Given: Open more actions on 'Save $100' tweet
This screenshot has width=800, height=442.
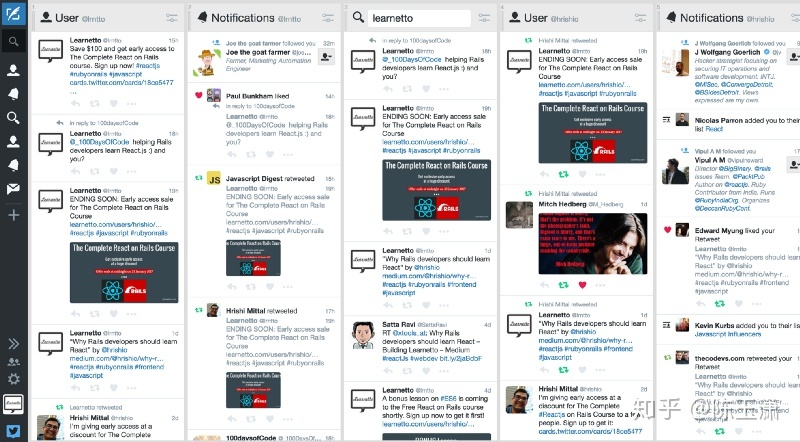Looking at the screenshot, I should coord(132,104).
